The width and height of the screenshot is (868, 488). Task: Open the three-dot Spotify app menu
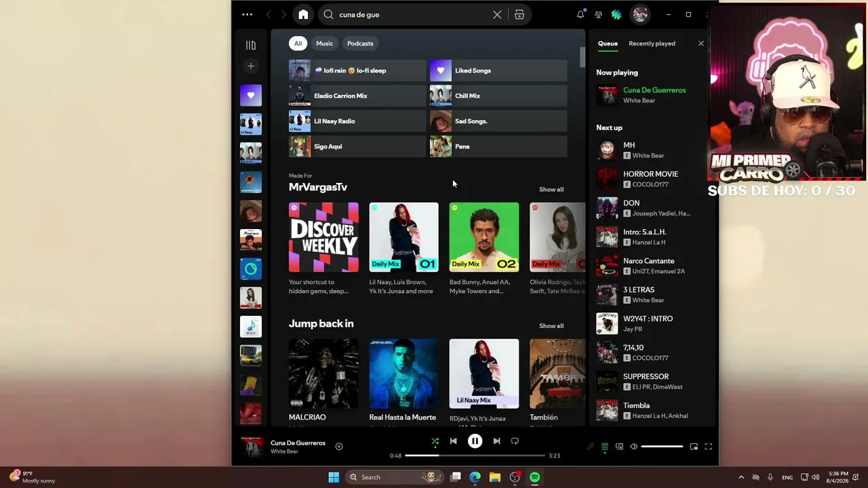247,14
